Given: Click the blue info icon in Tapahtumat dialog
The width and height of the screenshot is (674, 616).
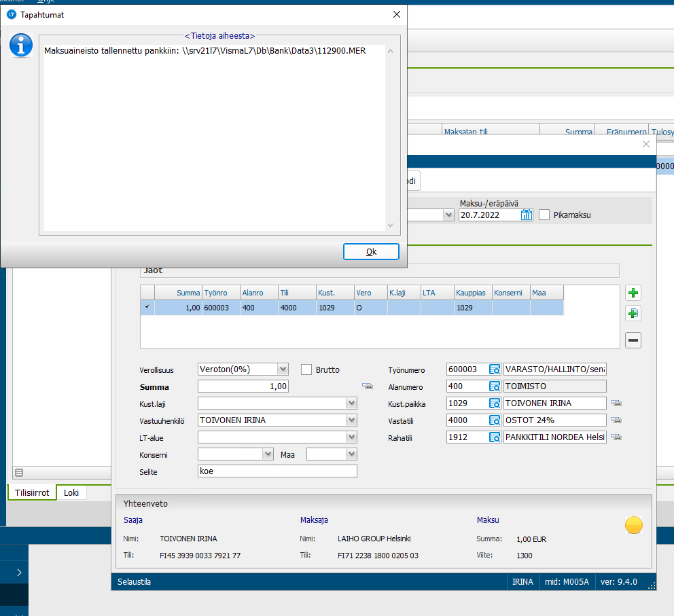Looking at the screenshot, I should tap(21, 45).
